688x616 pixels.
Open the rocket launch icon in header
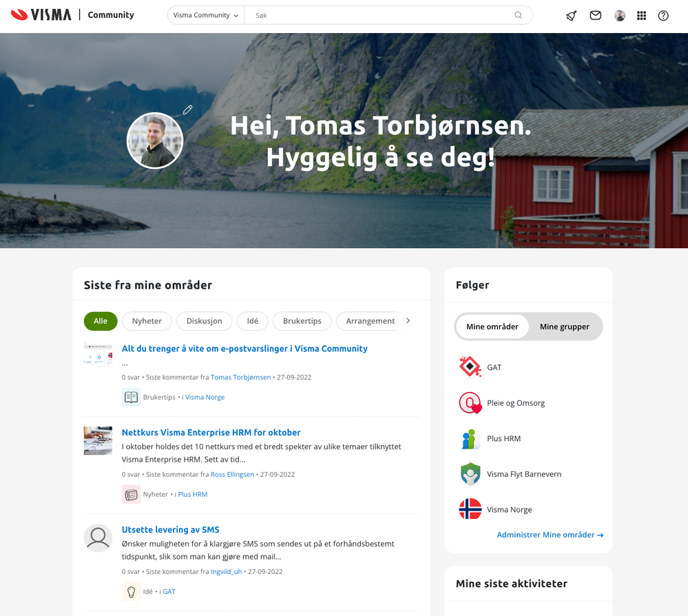click(571, 16)
